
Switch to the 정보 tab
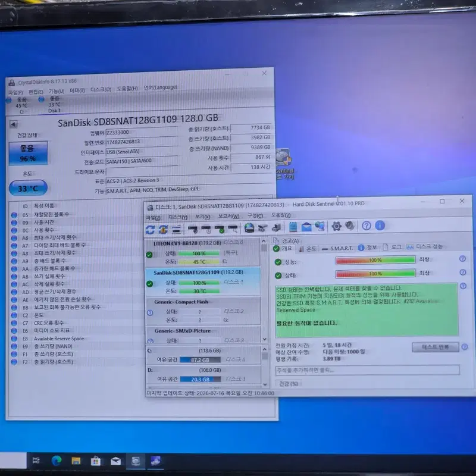click(367, 248)
